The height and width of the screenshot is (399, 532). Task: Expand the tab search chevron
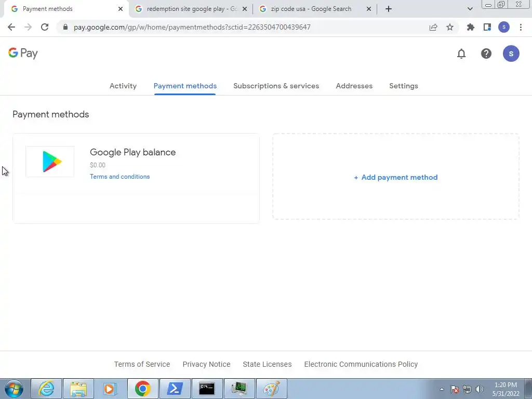point(470,9)
